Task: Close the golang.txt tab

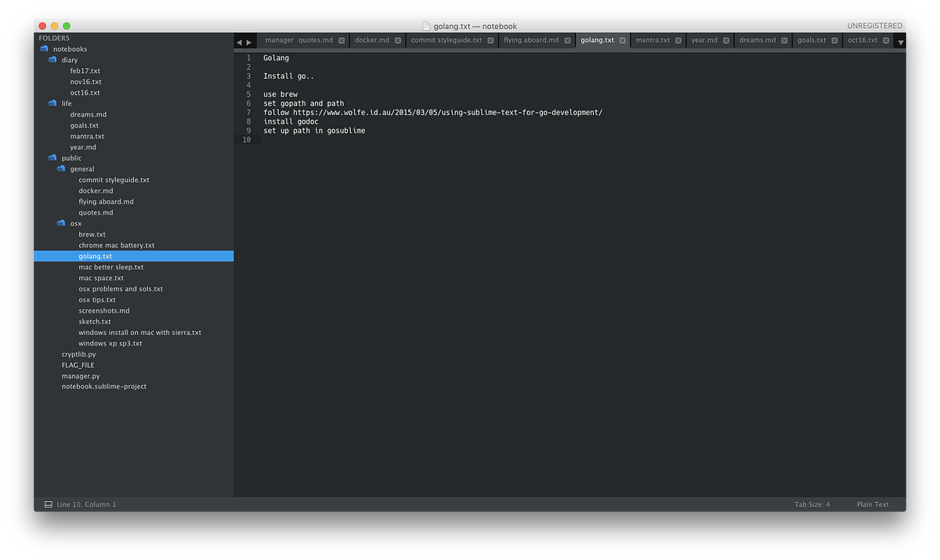Action: (622, 41)
